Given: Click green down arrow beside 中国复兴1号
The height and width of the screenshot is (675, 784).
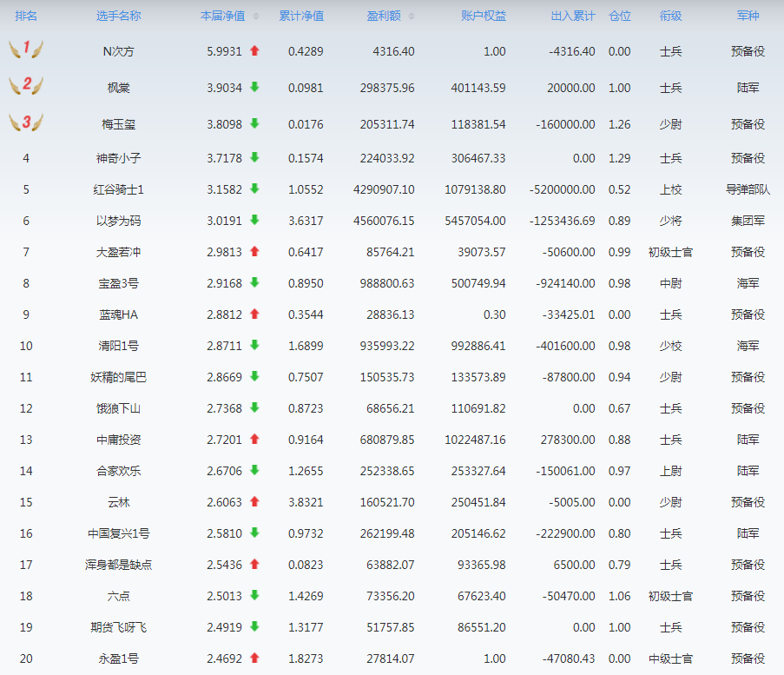Looking at the screenshot, I should coord(254,533).
